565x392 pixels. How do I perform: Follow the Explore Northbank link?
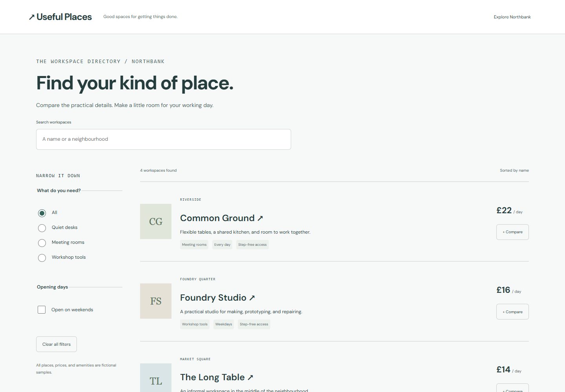512,17
